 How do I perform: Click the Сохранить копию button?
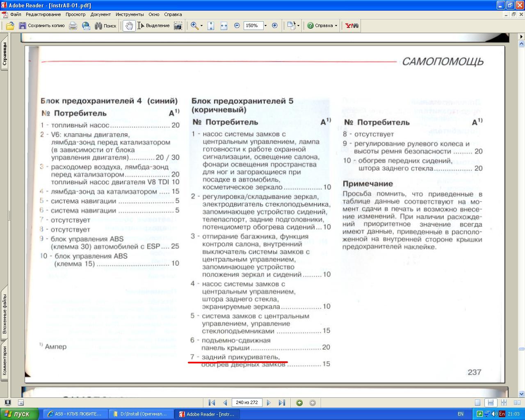(41, 25)
